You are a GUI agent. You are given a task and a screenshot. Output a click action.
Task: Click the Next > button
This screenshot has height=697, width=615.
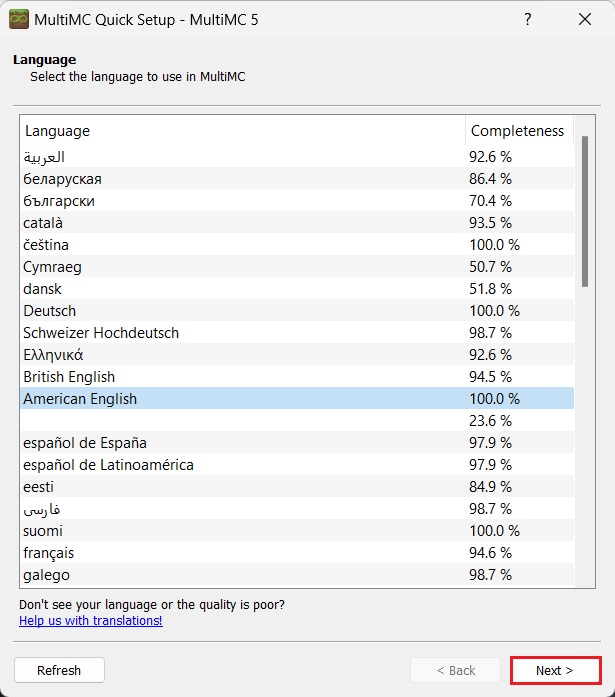coord(555,670)
